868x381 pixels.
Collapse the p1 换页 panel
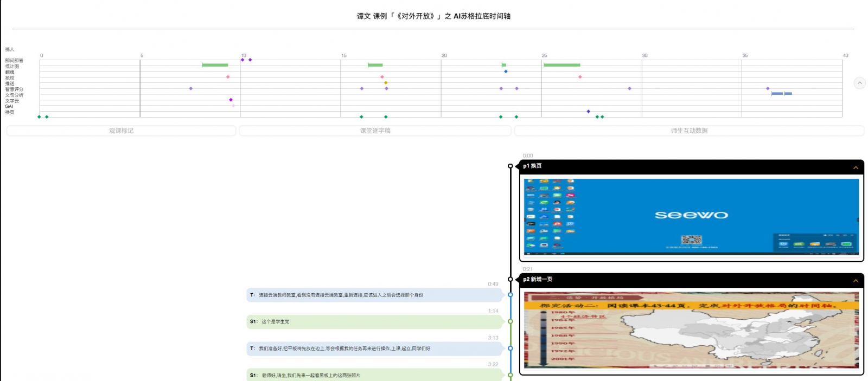point(856,167)
